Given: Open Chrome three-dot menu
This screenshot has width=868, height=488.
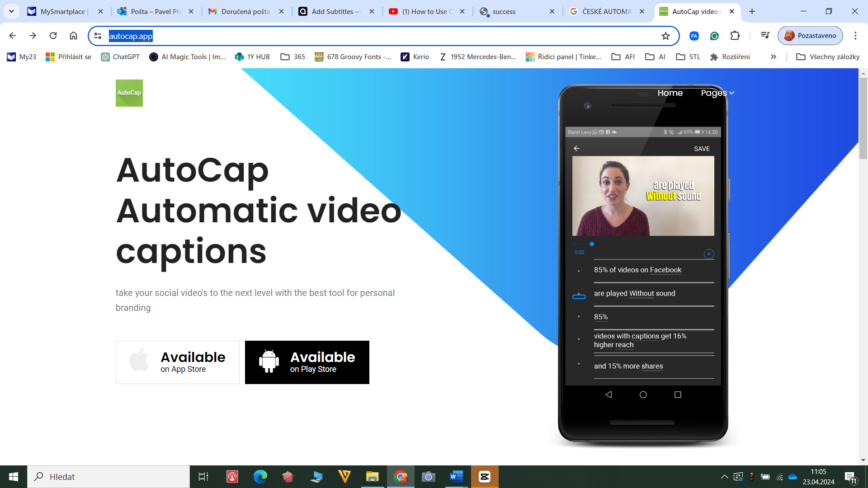Looking at the screenshot, I should [x=855, y=36].
